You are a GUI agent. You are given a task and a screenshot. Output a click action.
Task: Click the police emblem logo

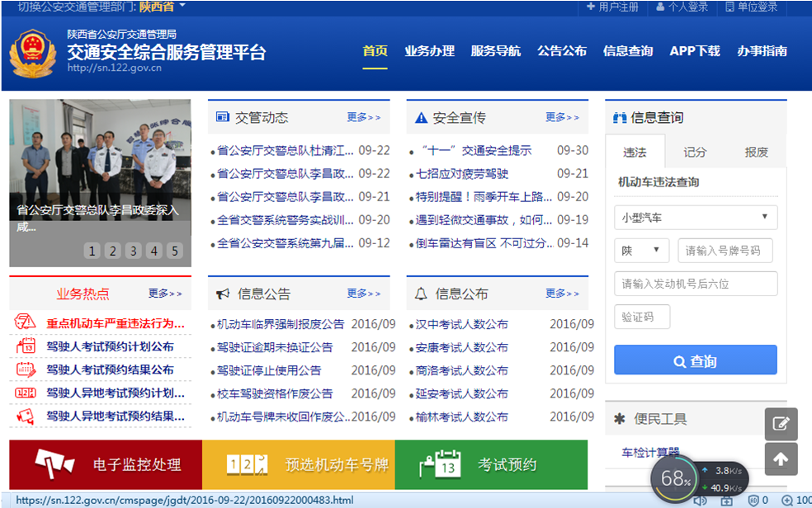[34, 52]
